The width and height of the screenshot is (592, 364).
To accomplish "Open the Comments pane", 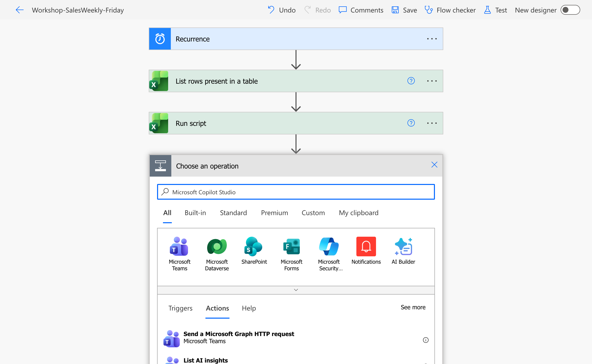I will pyautogui.click(x=361, y=10).
